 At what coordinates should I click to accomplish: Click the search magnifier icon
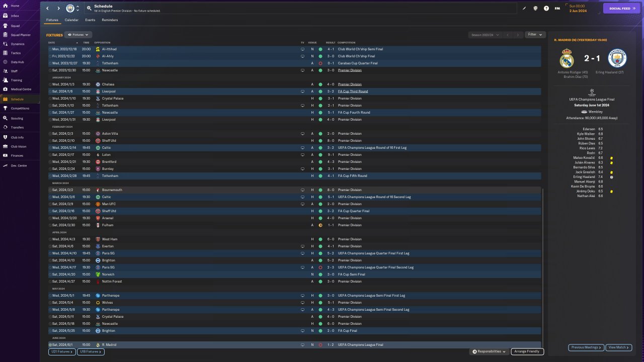click(89, 9)
